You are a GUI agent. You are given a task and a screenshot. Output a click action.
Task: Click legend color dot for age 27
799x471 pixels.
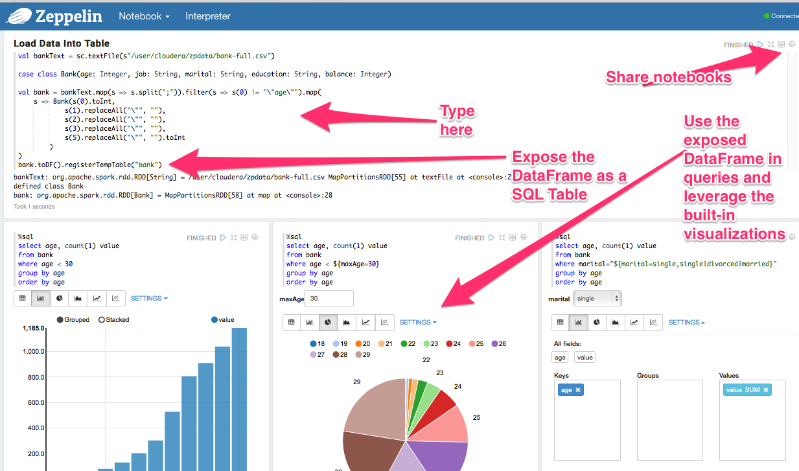[x=313, y=355]
